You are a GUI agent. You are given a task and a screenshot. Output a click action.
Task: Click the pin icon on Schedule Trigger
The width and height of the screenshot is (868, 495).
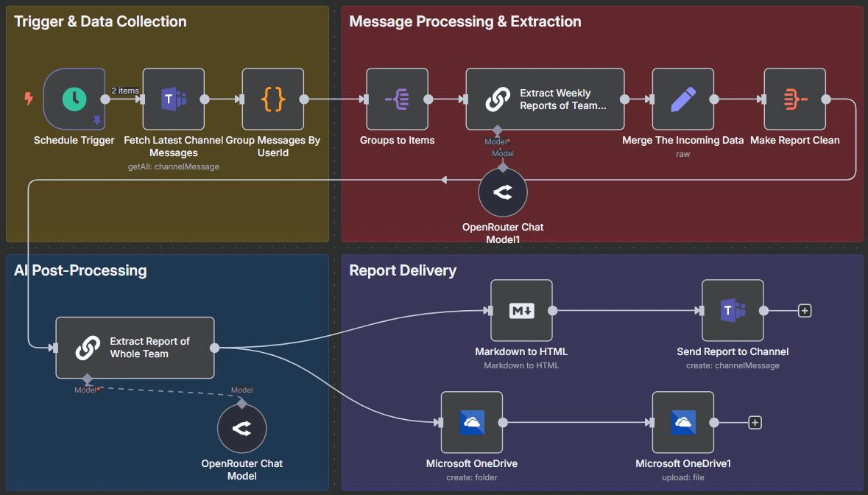point(96,119)
